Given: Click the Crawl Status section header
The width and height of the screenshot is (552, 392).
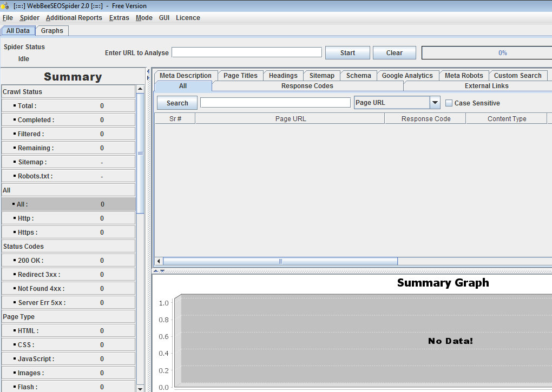Looking at the screenshot, I should pos(69,92).
